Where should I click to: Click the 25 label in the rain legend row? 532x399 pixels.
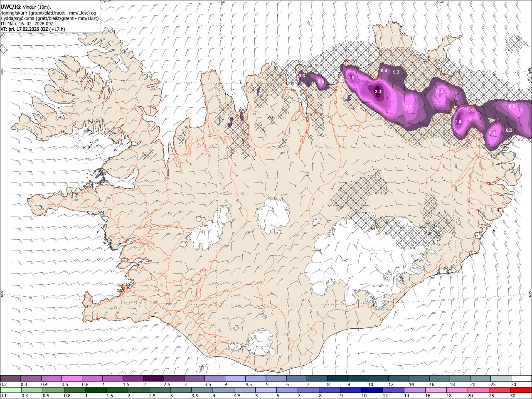click(492, 396)
